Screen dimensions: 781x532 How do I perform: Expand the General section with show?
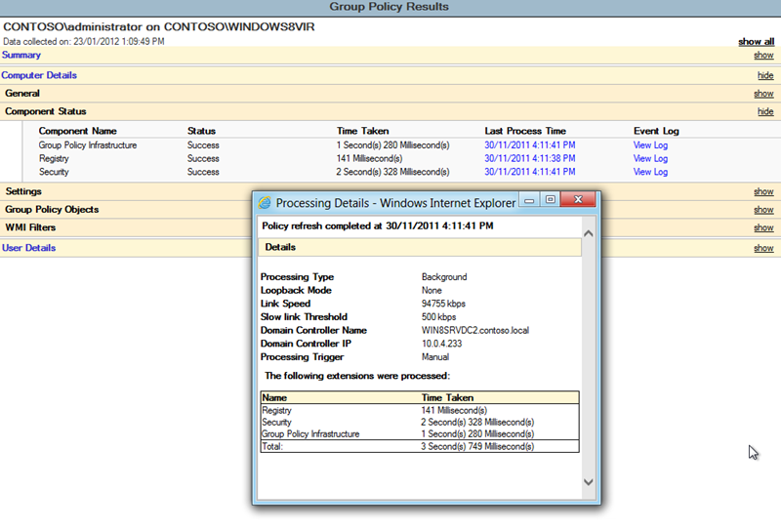coord(763,94)
